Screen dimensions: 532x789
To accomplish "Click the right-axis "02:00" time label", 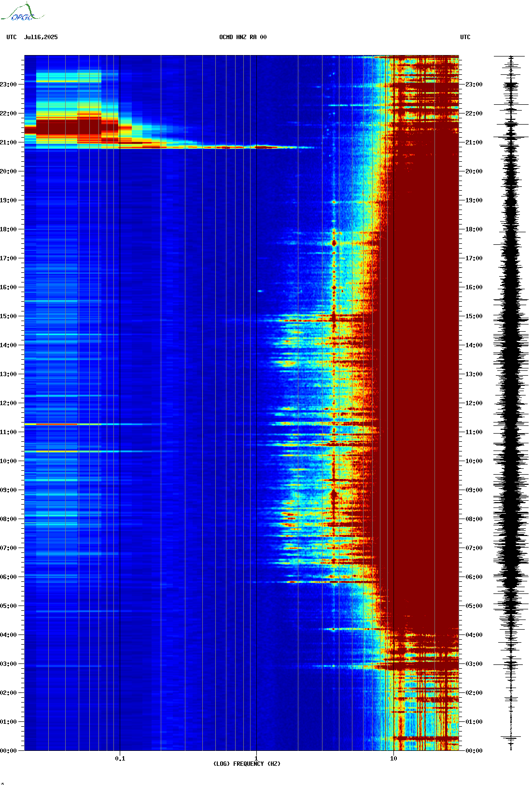I will coord(474,693).
